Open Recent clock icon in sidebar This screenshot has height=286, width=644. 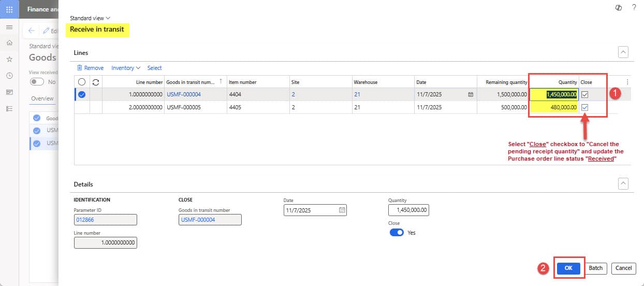[x=9, y=76]
